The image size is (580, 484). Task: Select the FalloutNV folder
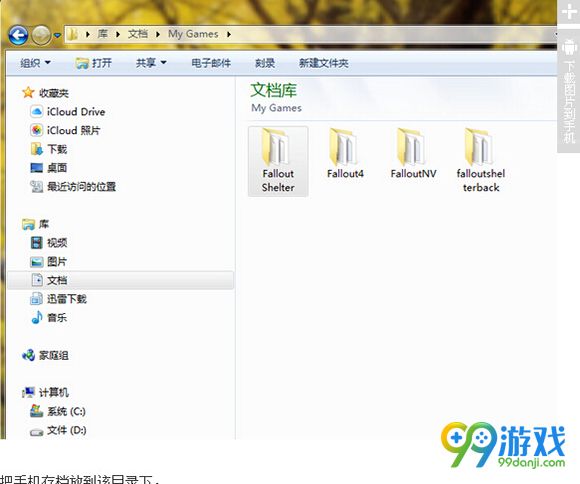413,154
